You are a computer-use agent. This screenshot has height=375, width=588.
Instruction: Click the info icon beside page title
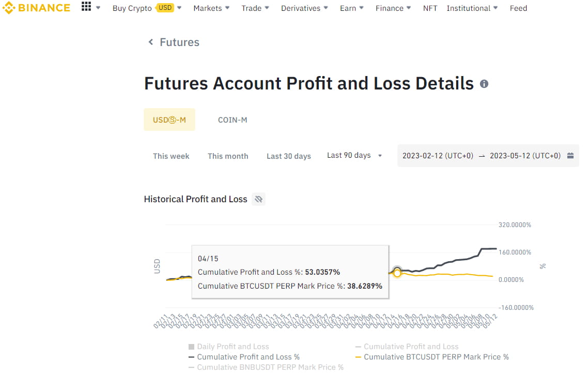click(x=484, y=84)
